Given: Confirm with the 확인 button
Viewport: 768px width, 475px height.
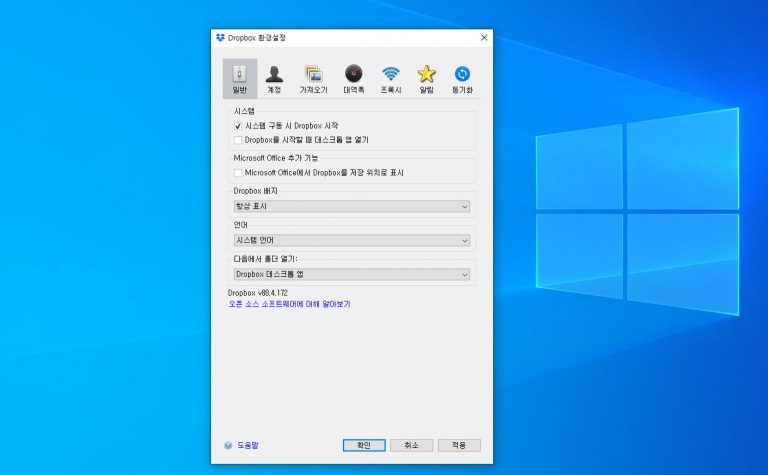Looking at the screenshot, I should (x=364, y=445).
